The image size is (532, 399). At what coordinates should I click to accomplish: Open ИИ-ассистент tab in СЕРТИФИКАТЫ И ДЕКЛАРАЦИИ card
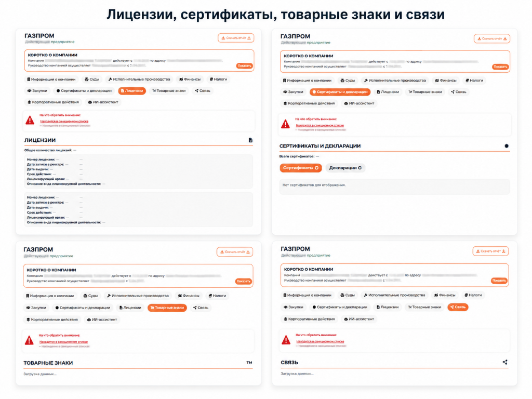(x=359, y=103)
